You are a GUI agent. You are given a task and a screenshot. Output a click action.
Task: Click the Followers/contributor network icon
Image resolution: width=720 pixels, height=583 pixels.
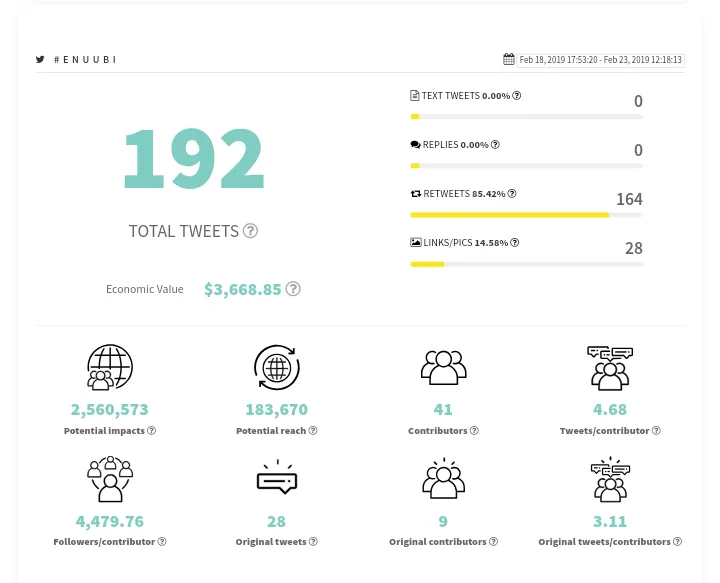[x=110, y=479]
